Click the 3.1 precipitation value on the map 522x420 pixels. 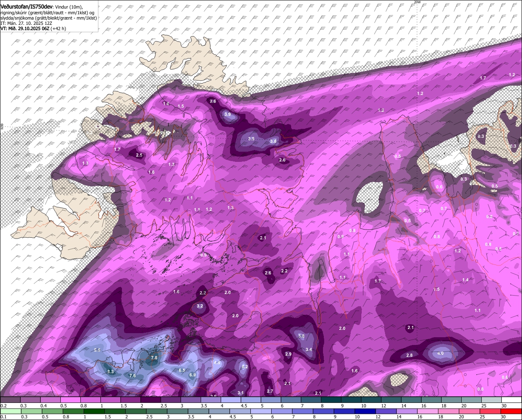[241, 393]
